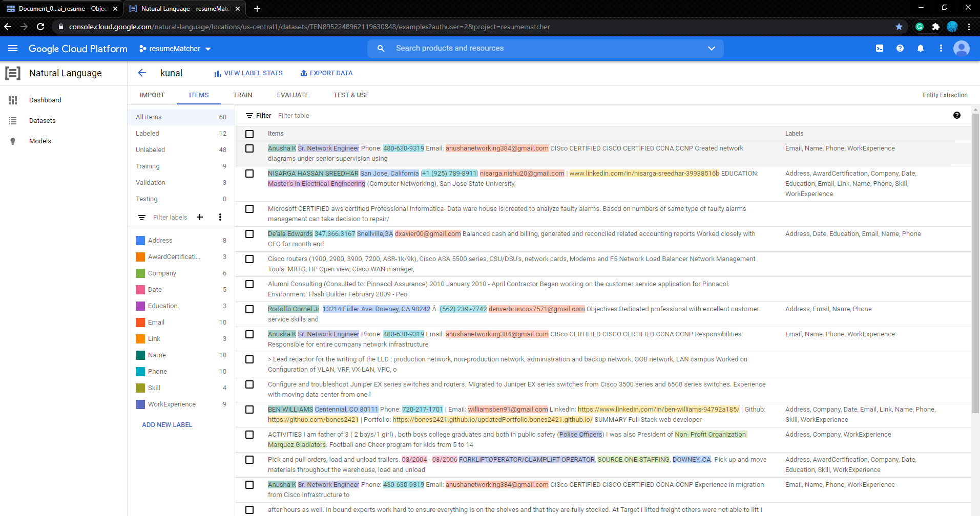The image size is (980, 516).
Task: Check the Microsoft CERTIFIED aws row
Action: pyautogui.click(x=249, y=209)
